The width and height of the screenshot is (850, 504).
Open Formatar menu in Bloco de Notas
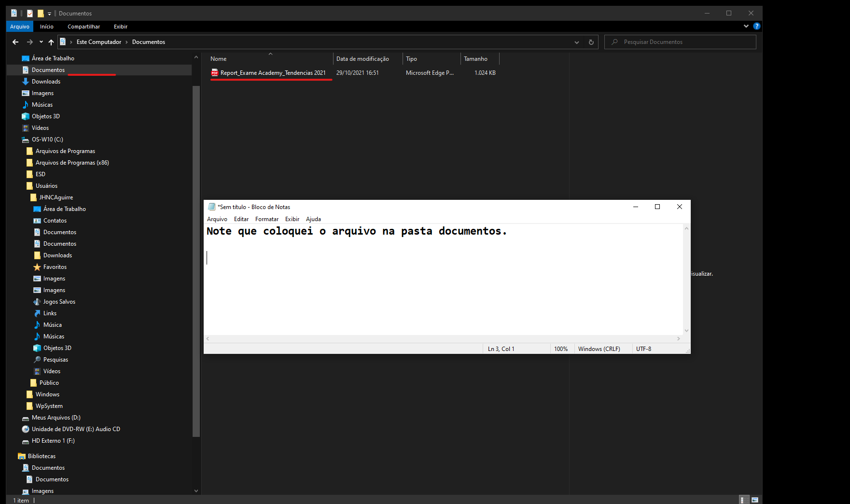coord(267,219)
